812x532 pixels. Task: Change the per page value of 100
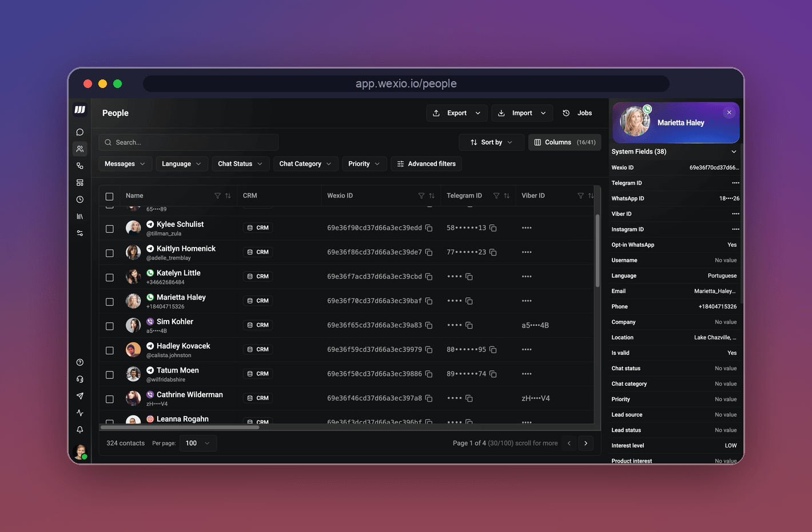click(198, 443)
